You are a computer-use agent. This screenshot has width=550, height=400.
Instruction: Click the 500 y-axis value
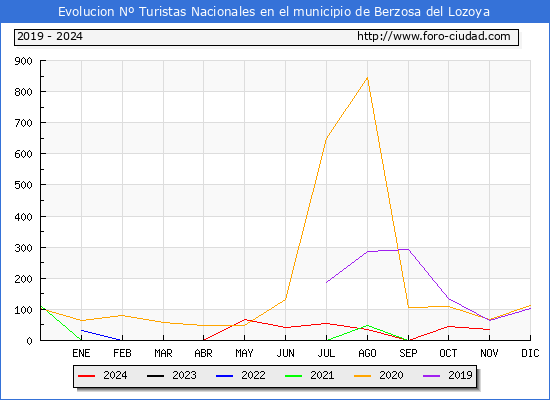24,185
